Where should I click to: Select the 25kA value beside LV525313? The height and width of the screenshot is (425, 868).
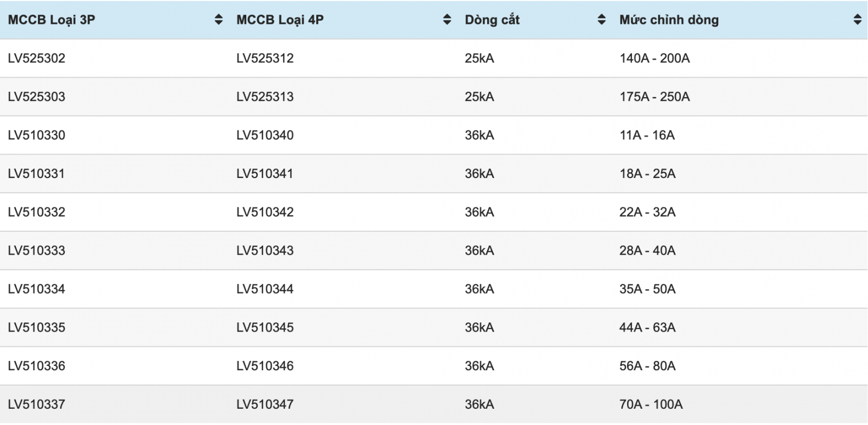pyautogui.click(x=479, y=97)
